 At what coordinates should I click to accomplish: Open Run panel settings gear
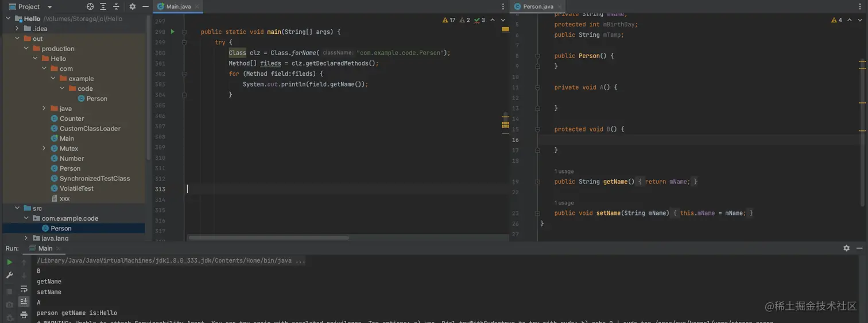pos(846,248)
